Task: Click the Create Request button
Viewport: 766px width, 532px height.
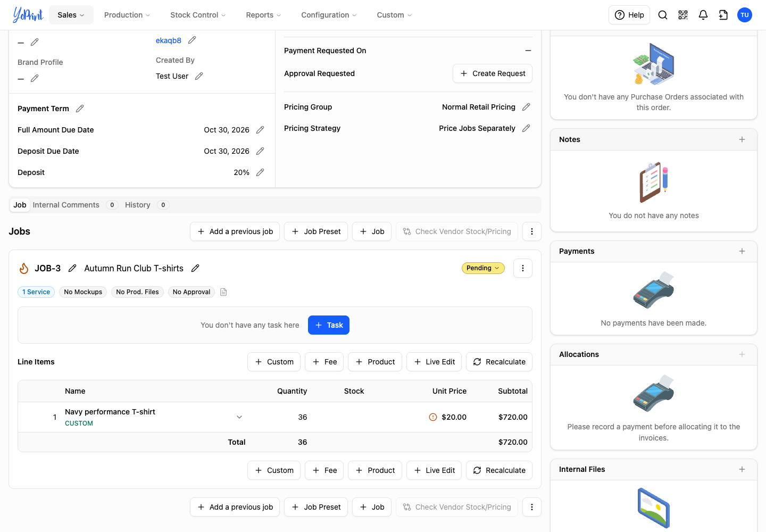Action: point(493,73)
